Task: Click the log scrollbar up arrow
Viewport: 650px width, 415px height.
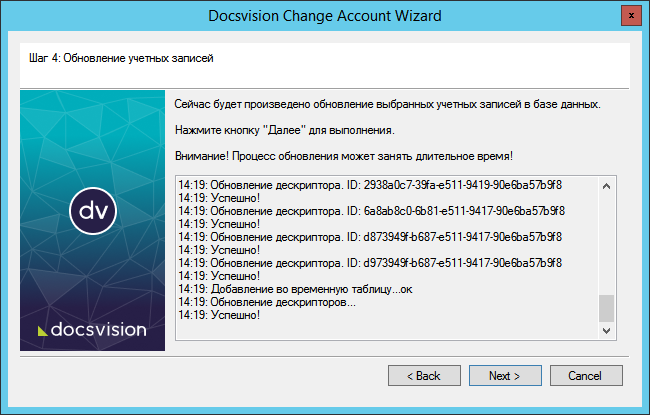Action: point(606,185)
